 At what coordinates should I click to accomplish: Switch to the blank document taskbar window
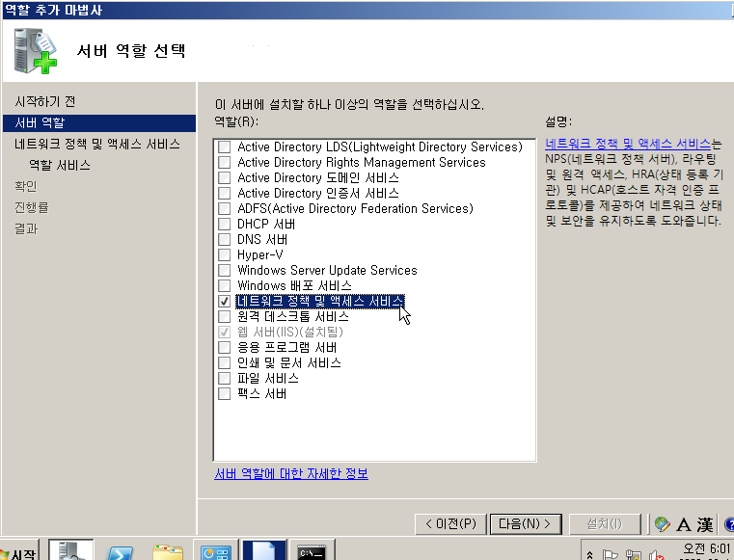264,551
